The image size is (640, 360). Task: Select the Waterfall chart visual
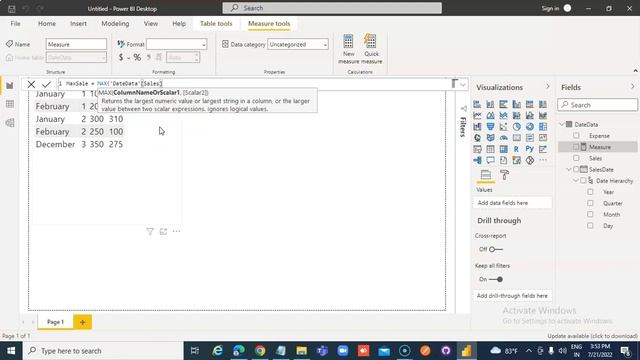[x=477, y=127]
